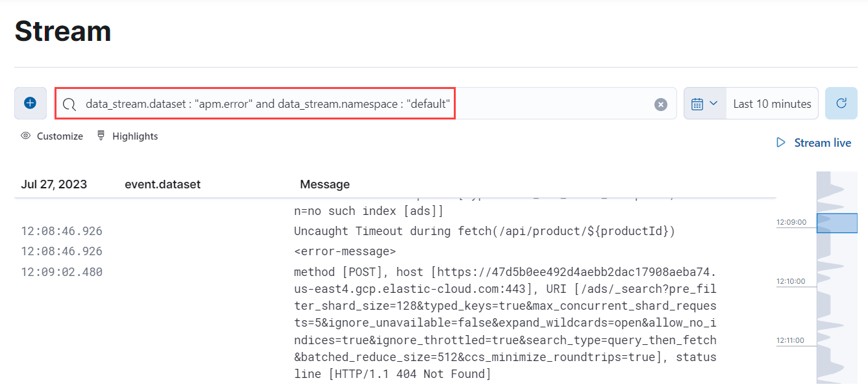This screenshot has height=389, width=868.
Task: Click the eye icon next to Customize
Action: [x=25, y=136]
